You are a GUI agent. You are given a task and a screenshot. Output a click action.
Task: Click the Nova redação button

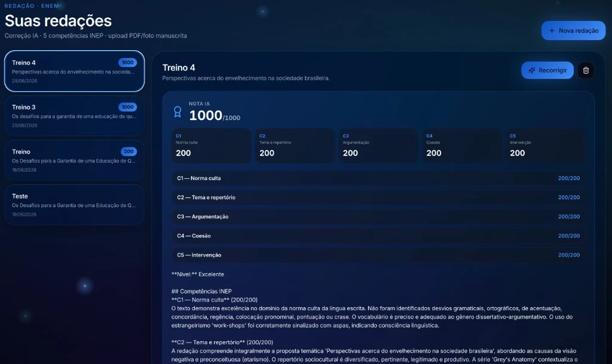pyautogui.click(x=573, y=30)
